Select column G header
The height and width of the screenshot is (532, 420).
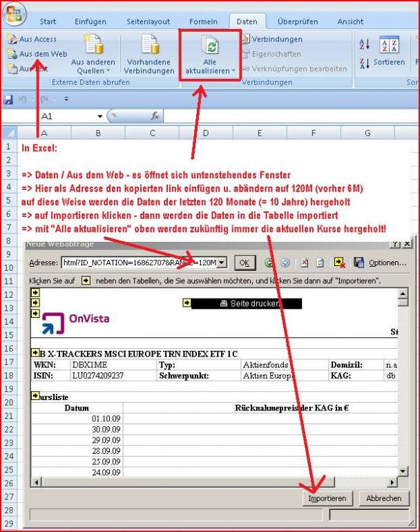pyautogui.click(x=367, y=133)
